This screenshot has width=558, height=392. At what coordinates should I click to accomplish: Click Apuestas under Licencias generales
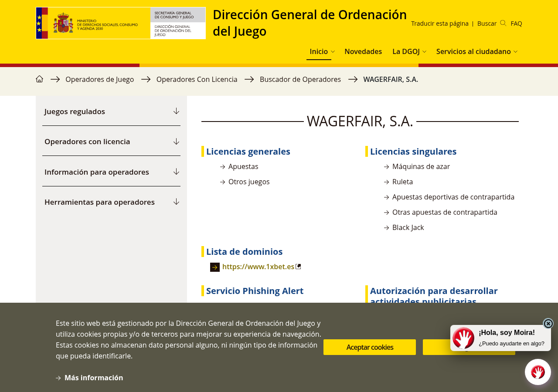point(243,166)
